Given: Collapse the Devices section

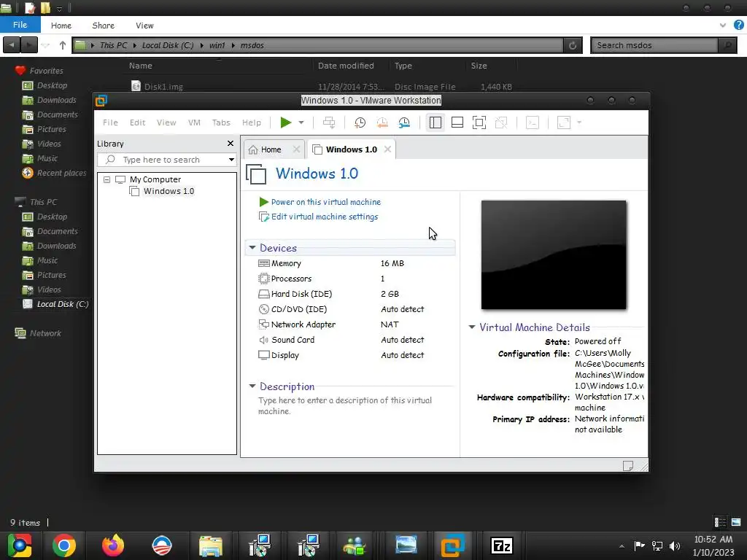Looking at the screenshot, I should point(252,248).
